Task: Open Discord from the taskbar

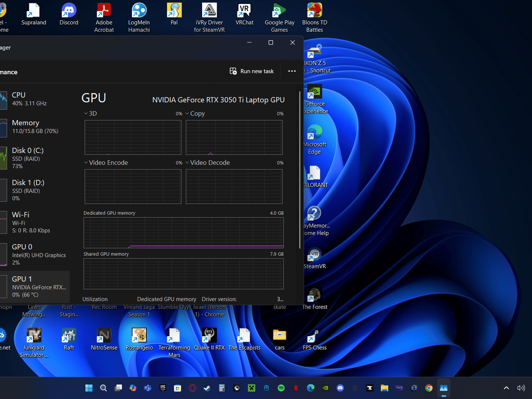Action: [340, 388]
